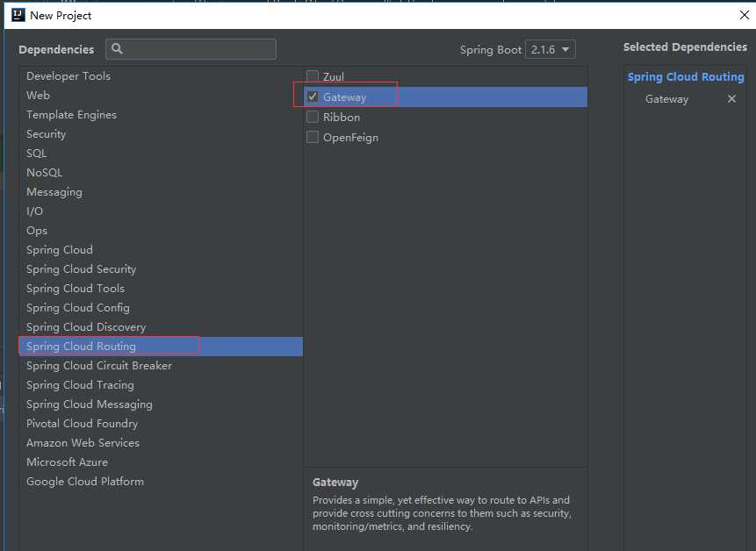Open Amazon Web Services category

tap(161, 442)
